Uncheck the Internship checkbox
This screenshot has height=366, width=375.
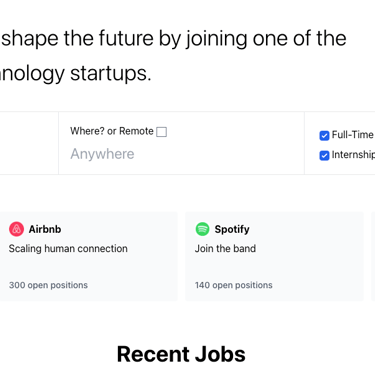coord(324,155)
